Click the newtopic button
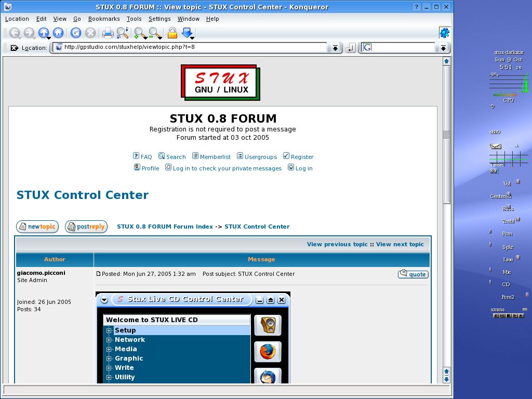Image resolution: width=532 pixels, height=399 pixels. [37, 227]
